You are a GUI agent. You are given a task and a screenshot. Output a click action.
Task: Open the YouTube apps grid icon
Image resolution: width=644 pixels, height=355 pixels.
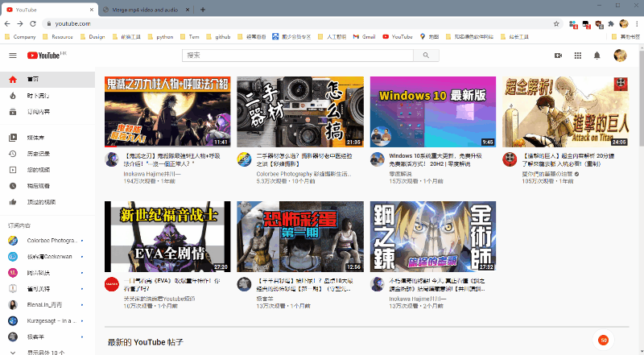(577, 56)
